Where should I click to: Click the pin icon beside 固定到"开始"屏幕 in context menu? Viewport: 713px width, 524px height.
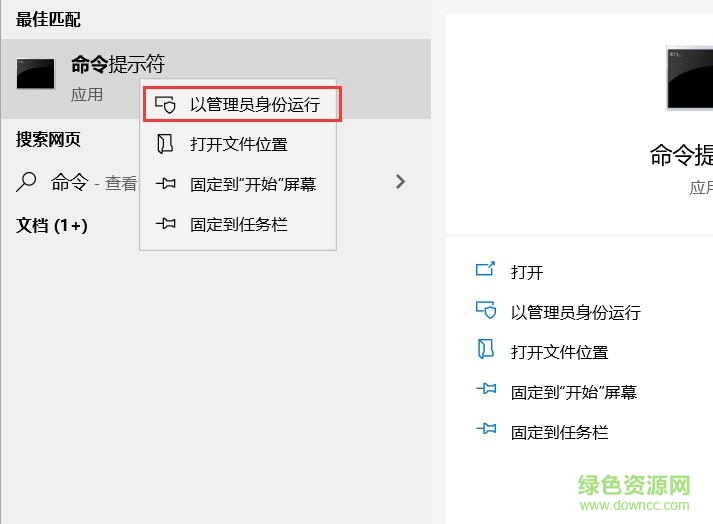(166, 184)
